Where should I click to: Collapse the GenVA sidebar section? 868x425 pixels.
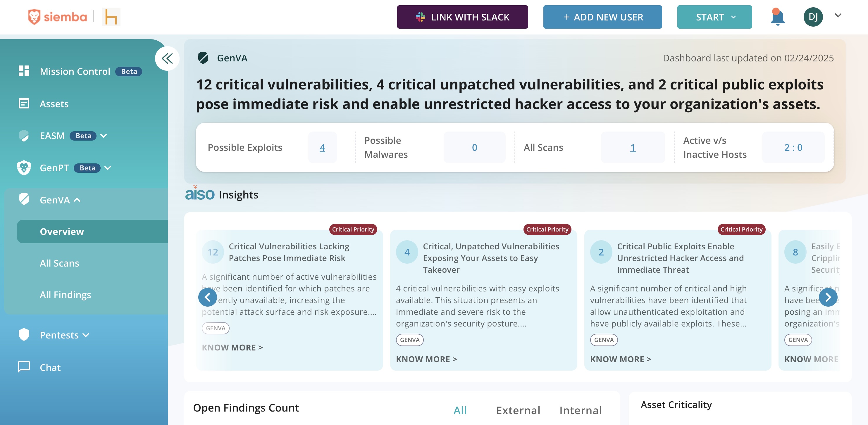point(77,200)
